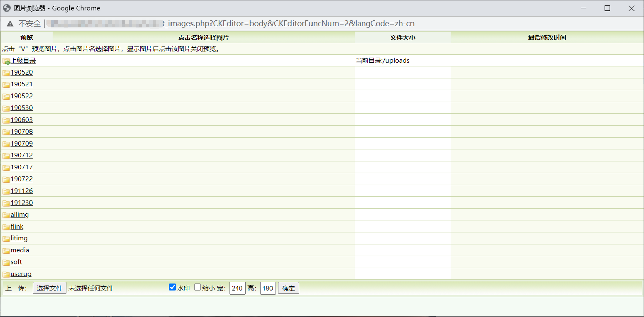The image size is (644, 317).
Task: Open the 190709 folder link
Action: point(22,143)
